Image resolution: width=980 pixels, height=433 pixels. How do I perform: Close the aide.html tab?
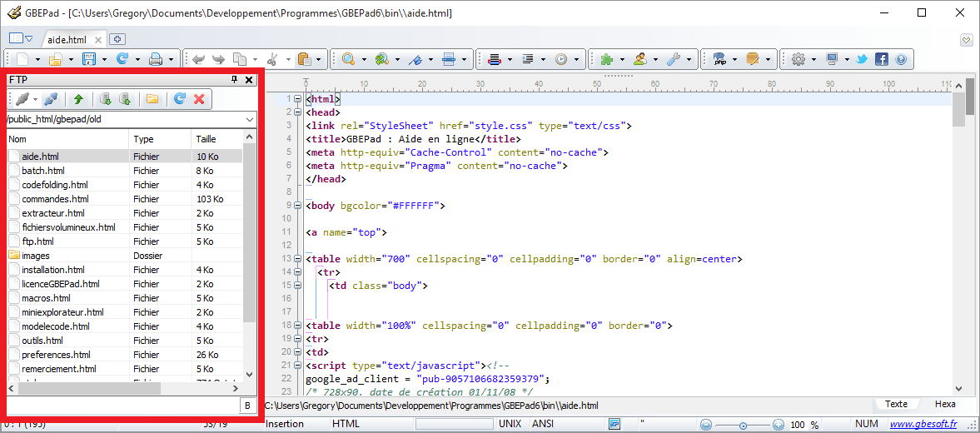coord(98,39)
